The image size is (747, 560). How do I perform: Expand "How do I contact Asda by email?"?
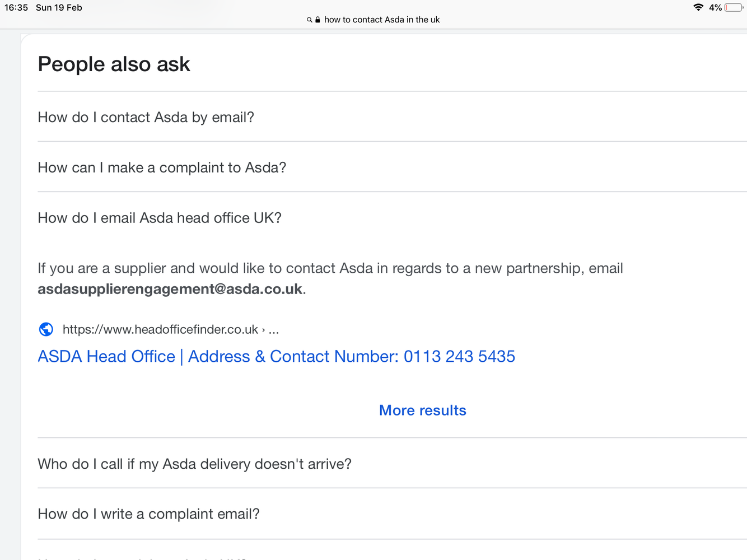click(392, 117)
